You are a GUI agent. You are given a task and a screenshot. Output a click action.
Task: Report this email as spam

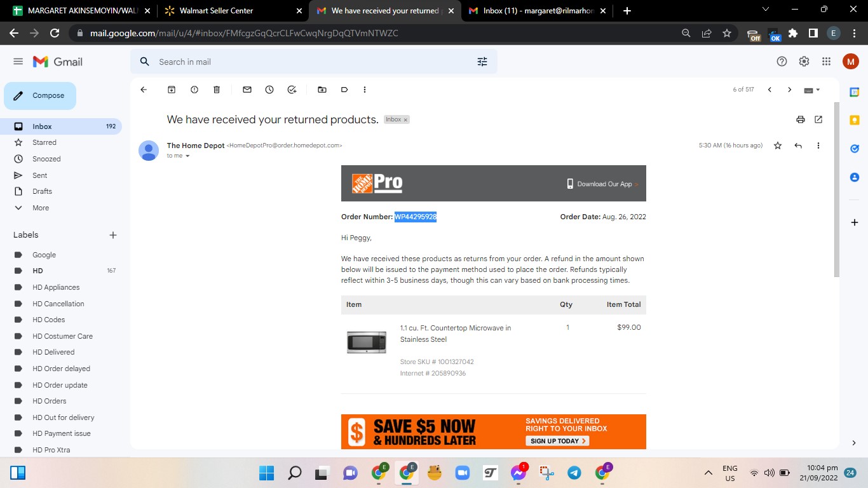pyautogui.click(x=194, y=90)
